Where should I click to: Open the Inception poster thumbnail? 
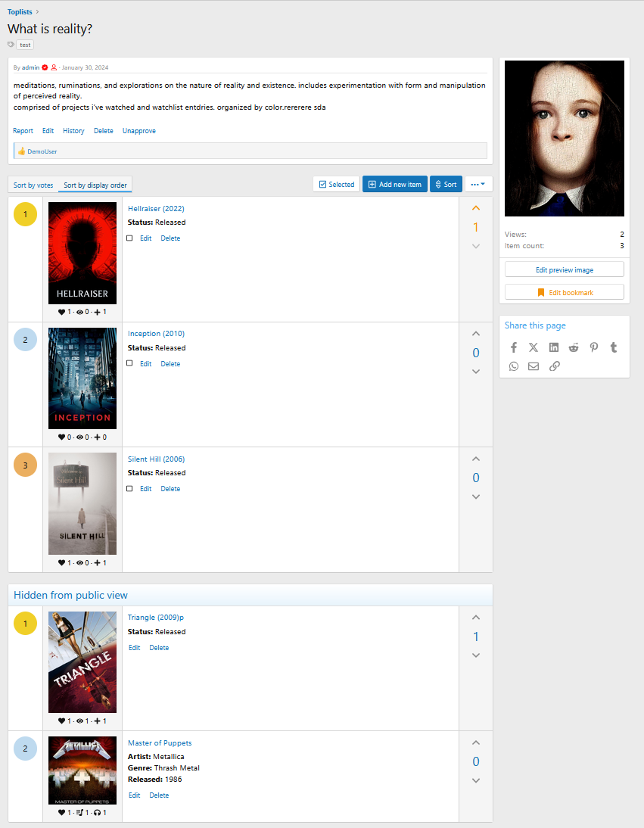point(82,378)
